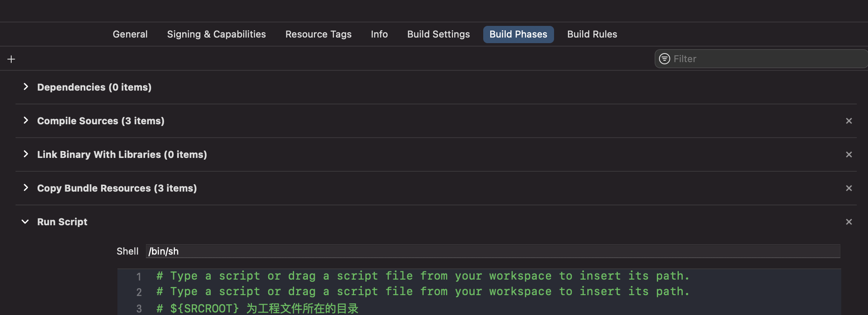Switch to Build Rules tab
Image resolution: width=868 pixels, height=315 pixels.
(x=592, y=34)
